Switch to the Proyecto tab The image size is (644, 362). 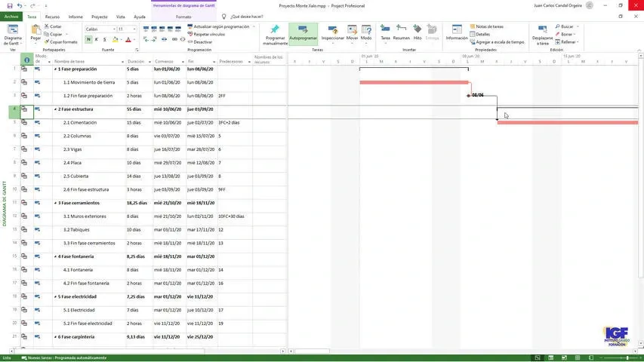pos(100,17)
